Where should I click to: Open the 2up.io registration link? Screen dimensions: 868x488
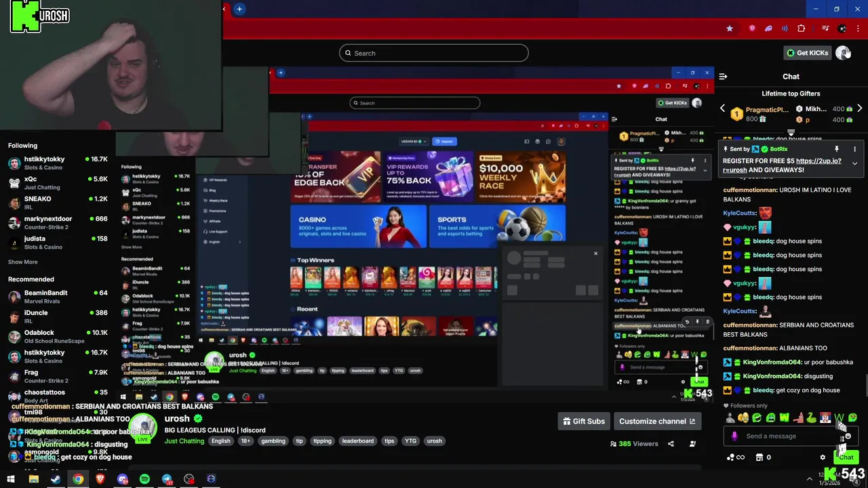pos(818,161)
